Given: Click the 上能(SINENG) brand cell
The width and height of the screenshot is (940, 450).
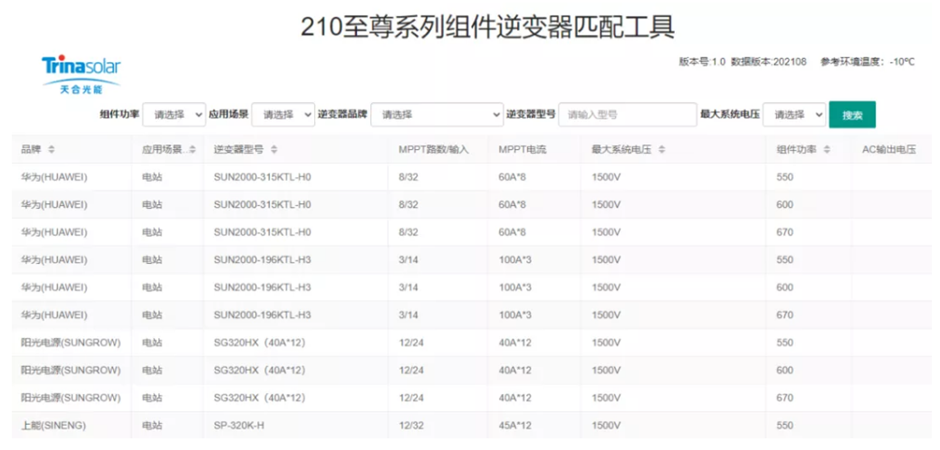Looking at the screenshot, I should (x=54, y=425).
